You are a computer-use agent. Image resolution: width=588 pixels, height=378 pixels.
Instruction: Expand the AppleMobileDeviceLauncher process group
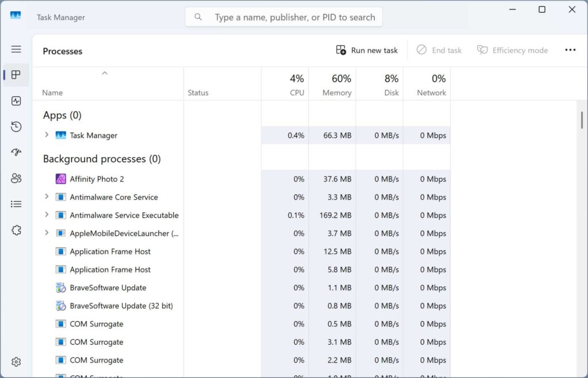click(x=47, y=233)
